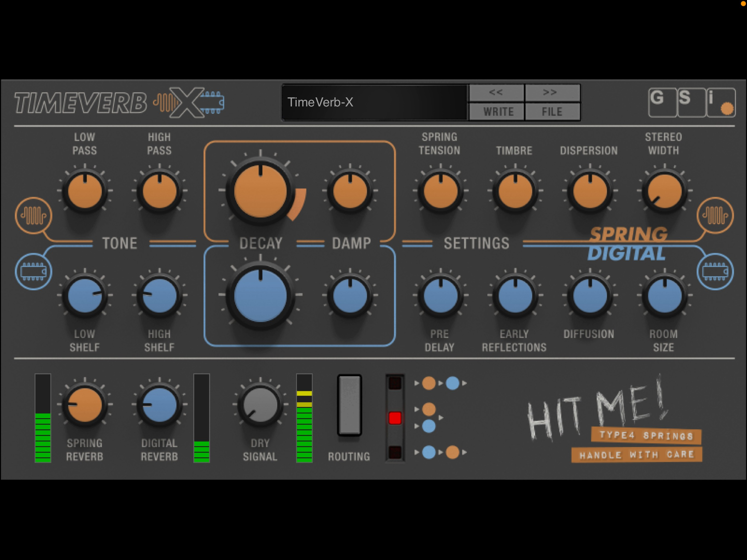Open the FILE preset menu
The height and width of the screenshot is (560, 747).
click(553, 112)
